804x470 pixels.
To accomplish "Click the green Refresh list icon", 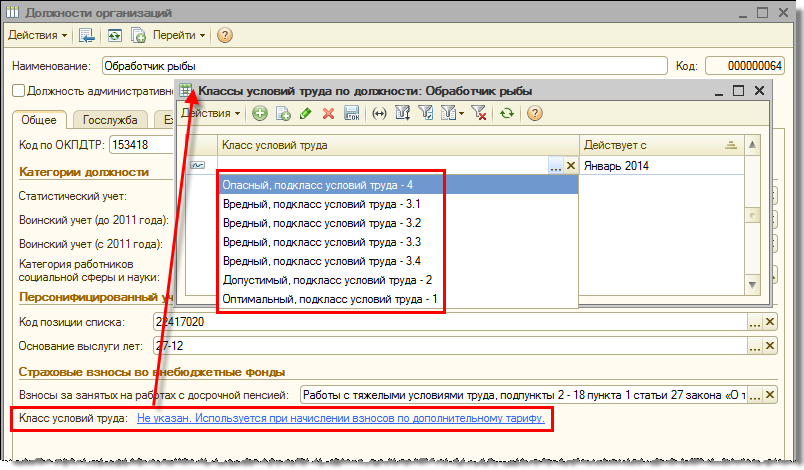I will 507,113.
